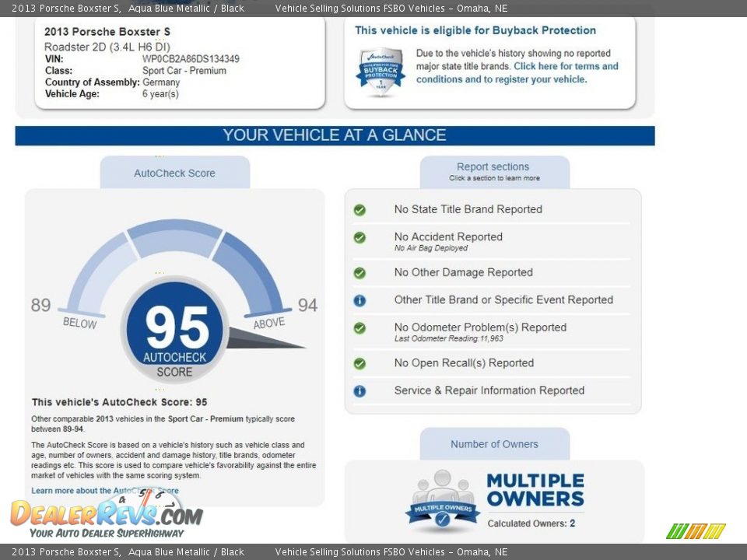The width and height of the screenshot is (747, 560).
Task: Open the Aqua Blue Metallic / Black listing link
Action: (184, 8)
